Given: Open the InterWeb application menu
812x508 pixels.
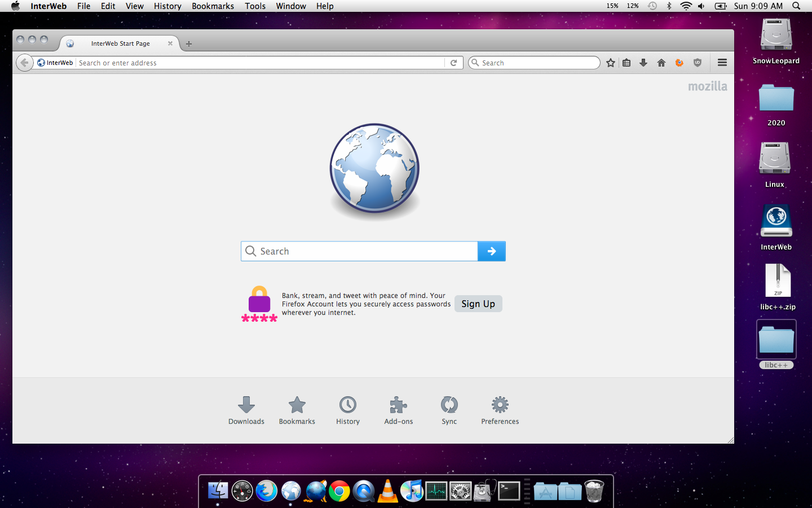Looking at the screenshot, I should tap(48, 6).
